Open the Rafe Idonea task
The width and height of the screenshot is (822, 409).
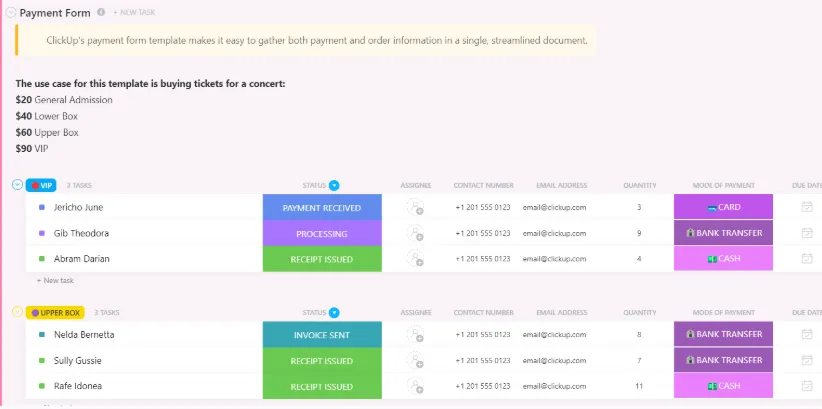click(78, 386)
